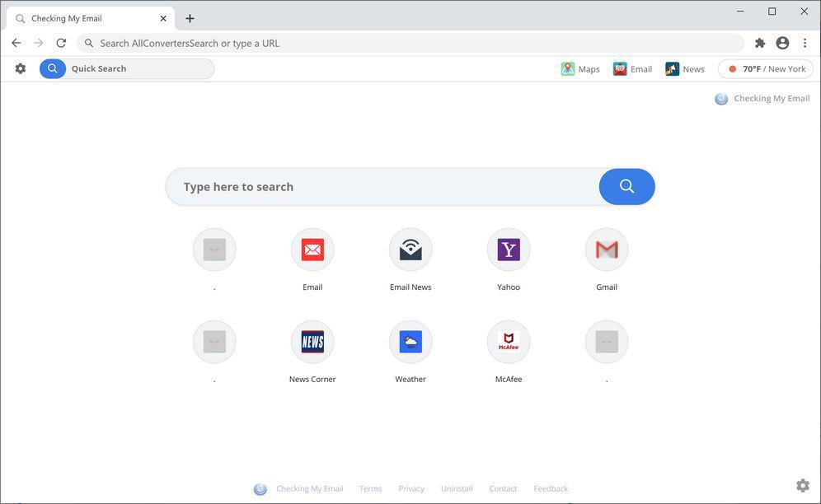Focus the browser address bar

pyautogui.click(x=410, y=43)
